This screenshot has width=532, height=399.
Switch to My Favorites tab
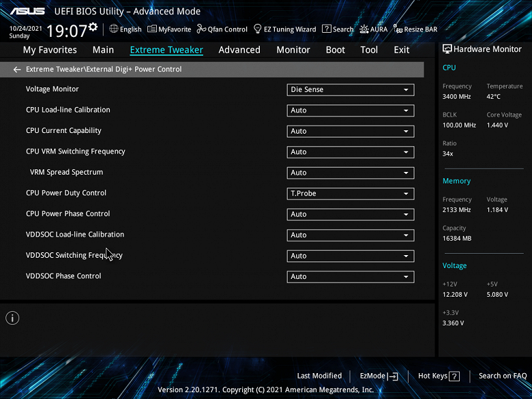[50, 50]
